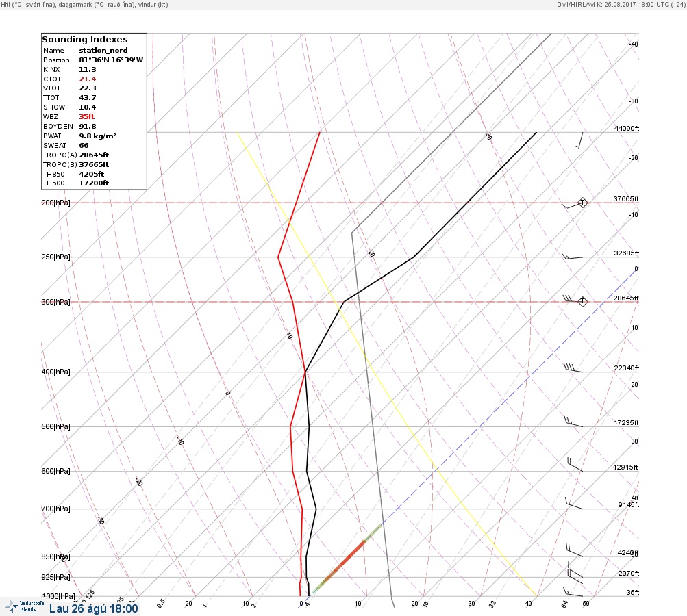Click the TH850 value 4205ft
The height and width of the screenshot is (616, 687).
click(92, 175)
